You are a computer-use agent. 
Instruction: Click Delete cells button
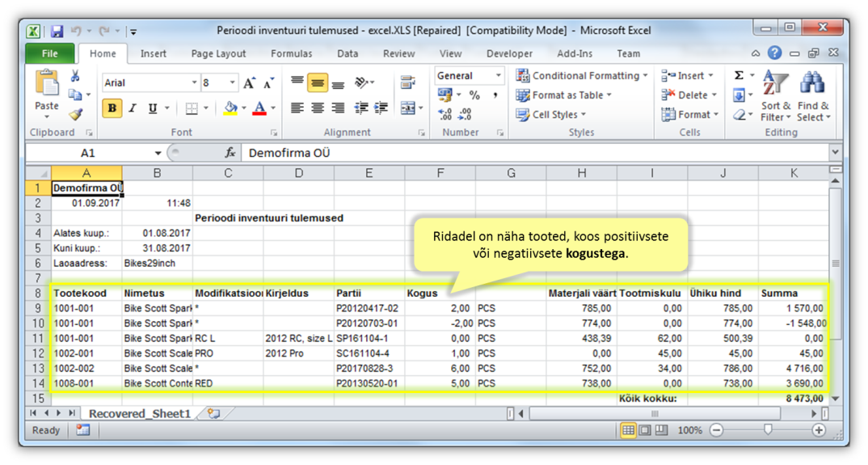[x=689, y=95]
